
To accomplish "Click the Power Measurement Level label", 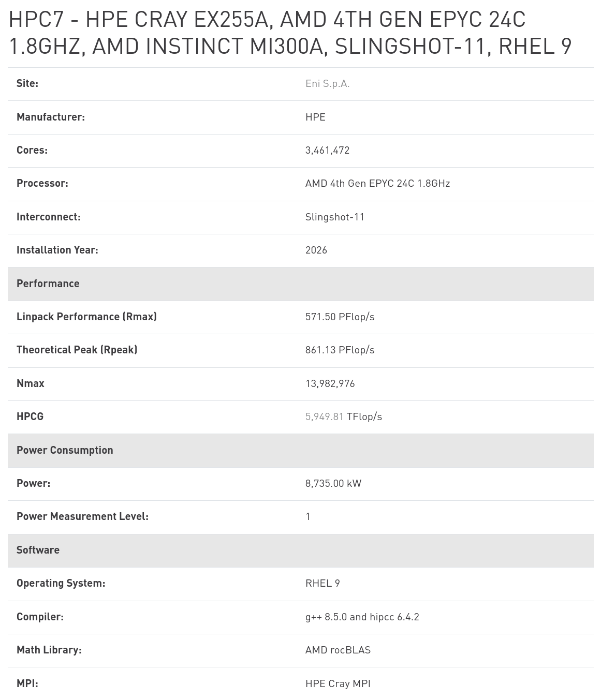I will (x=82, y=517).
